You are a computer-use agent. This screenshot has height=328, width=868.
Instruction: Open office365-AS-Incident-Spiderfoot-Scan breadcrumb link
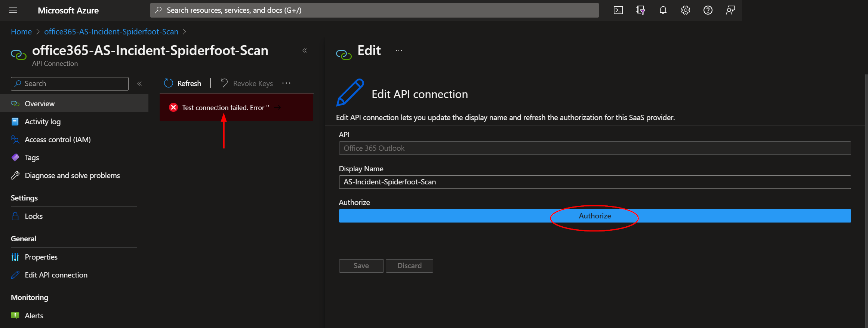pos(111,32)
